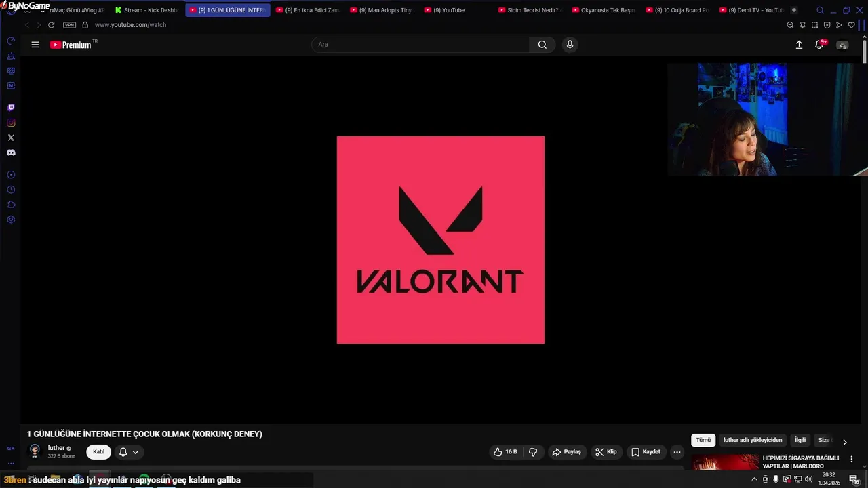Open sidebar settings gear icon

(11, 220)
